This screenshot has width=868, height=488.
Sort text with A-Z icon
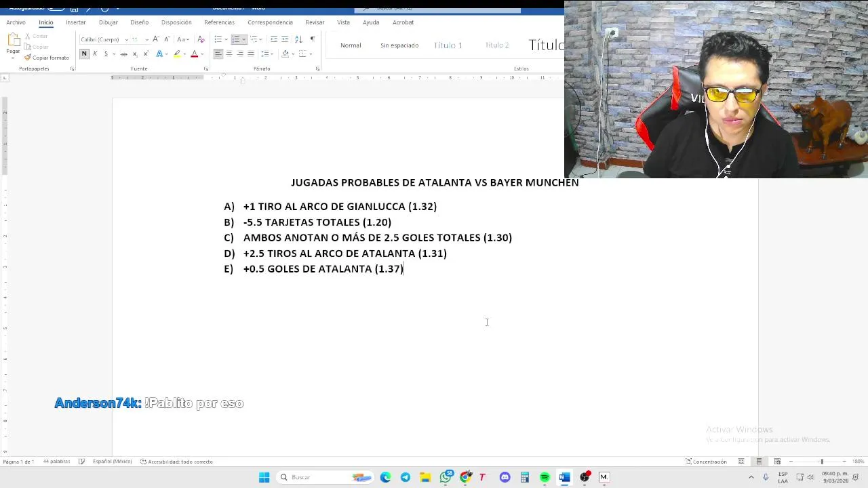coord(298,39)
